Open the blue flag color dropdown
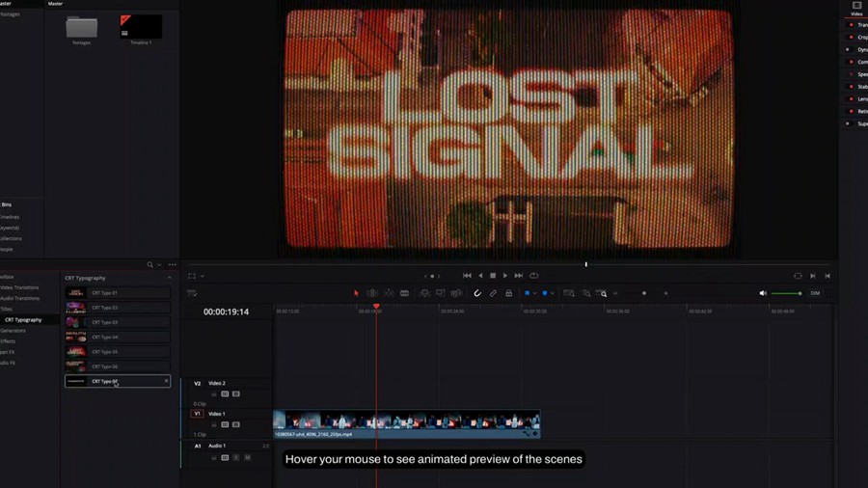The height and width of the screenshot is (488, 868). tap(535, 293)
